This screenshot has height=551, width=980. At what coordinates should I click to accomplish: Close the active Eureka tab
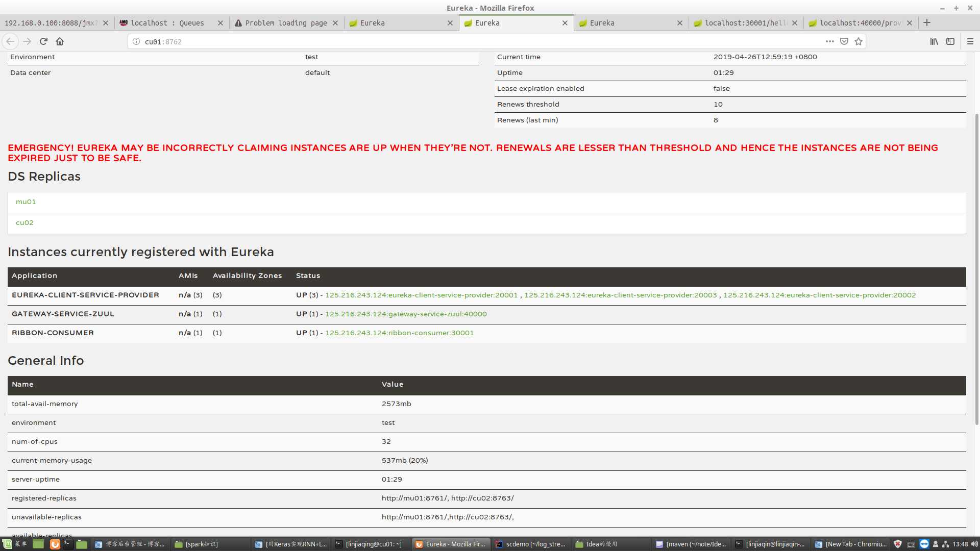[565, 23]
